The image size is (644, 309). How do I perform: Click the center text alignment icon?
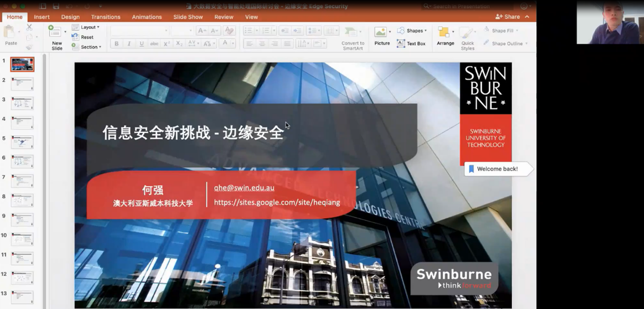coord(262,44)
